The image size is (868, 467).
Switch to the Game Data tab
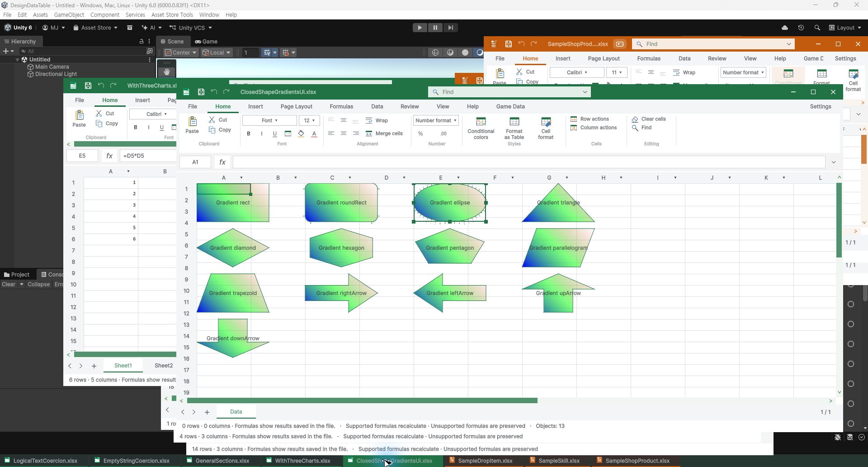tap(510, 106)
